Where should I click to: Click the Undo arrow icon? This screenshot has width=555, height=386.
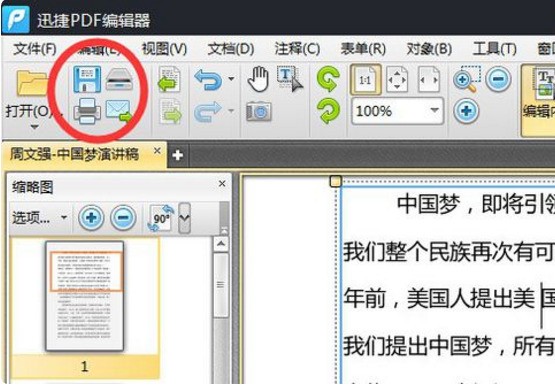pos(208,80)
